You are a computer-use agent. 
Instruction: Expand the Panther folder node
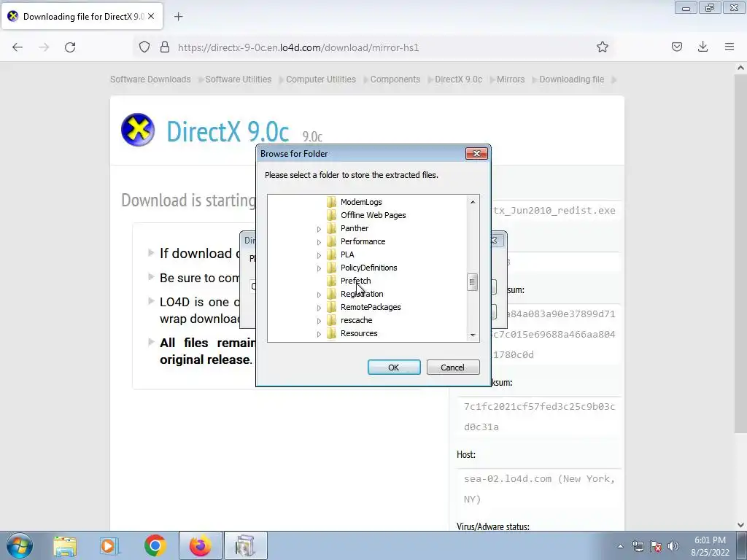pyautogui.click(x=319, y=229)
